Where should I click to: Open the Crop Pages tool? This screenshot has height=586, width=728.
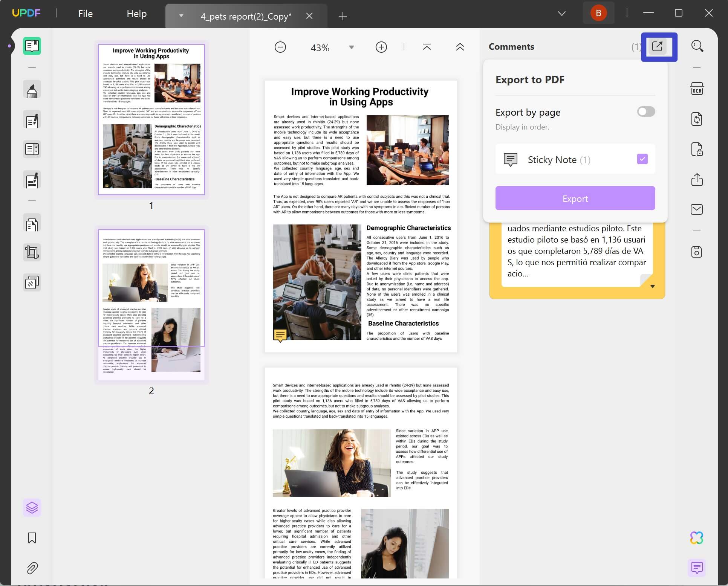[32, 252]
